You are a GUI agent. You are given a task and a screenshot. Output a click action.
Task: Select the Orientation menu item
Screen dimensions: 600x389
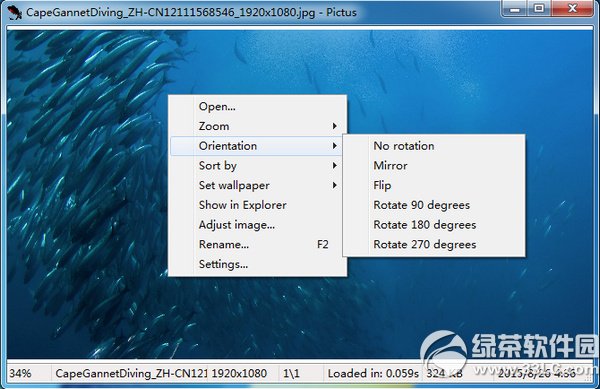(x=256, y=146)
